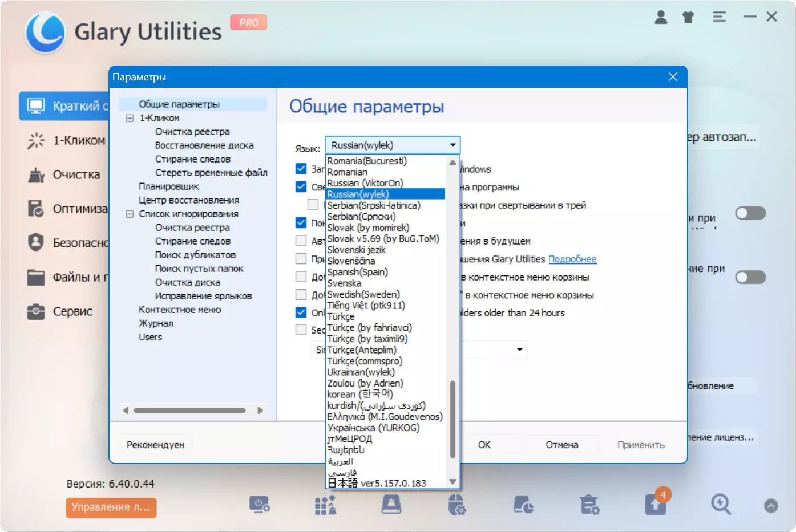Open the skin (t-shirt) icon in title bar

(x=688, y=17)
